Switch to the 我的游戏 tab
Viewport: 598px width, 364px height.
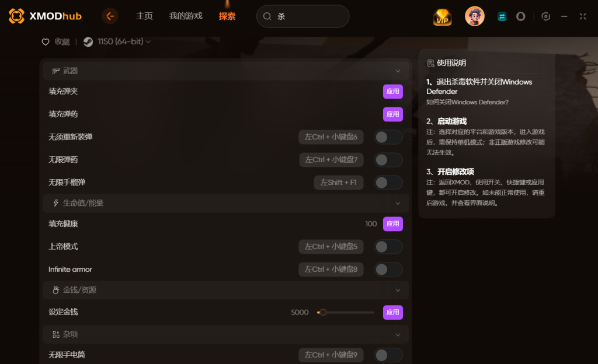(x=186, y=16)
